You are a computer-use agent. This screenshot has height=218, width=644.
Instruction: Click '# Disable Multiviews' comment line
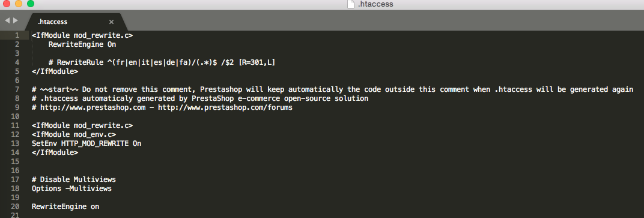point(73,180)
